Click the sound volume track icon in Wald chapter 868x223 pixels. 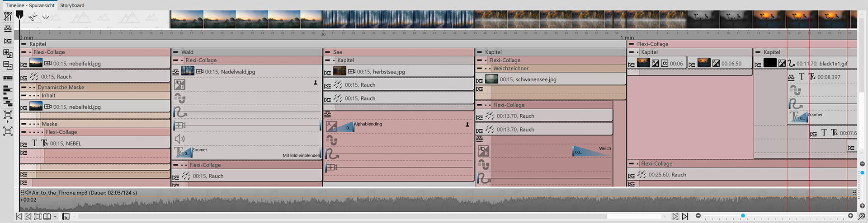click(x=179, y=139)
